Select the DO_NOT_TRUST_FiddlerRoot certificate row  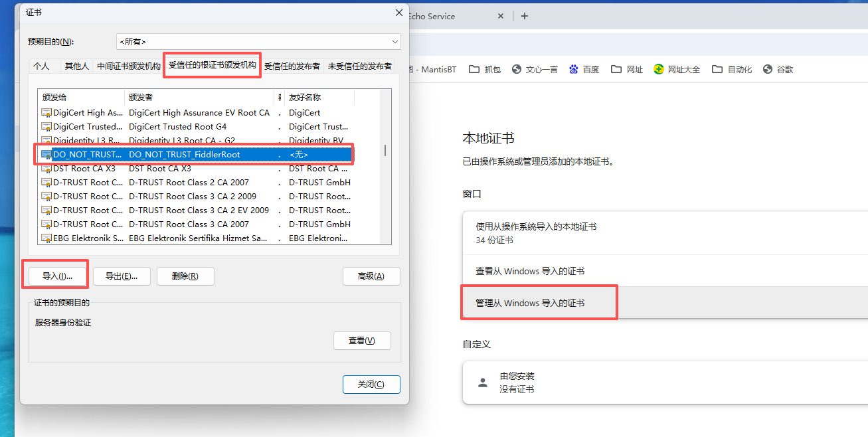tap(195, 154)
